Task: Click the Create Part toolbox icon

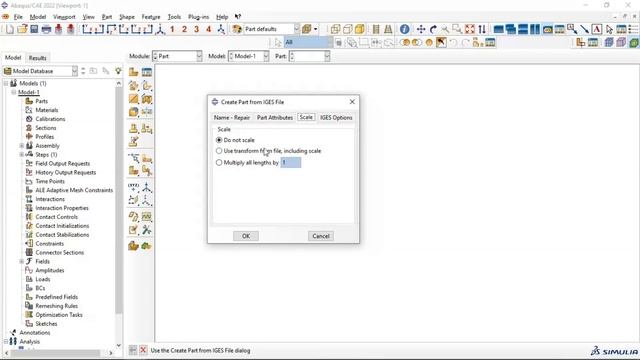Action: (133, 72)
